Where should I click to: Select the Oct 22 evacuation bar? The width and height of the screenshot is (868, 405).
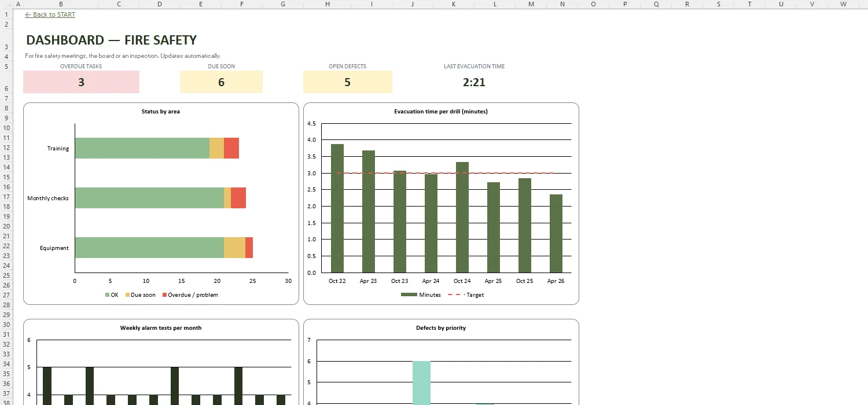click(x=337, y=208)
